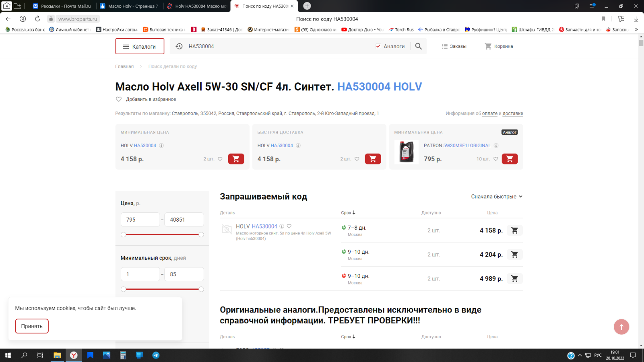Open PATRON 5W30MSF1LORIGINAL link
Image resolution: width=644 pixels, height=362 pixels.
(x=467, y=146)
